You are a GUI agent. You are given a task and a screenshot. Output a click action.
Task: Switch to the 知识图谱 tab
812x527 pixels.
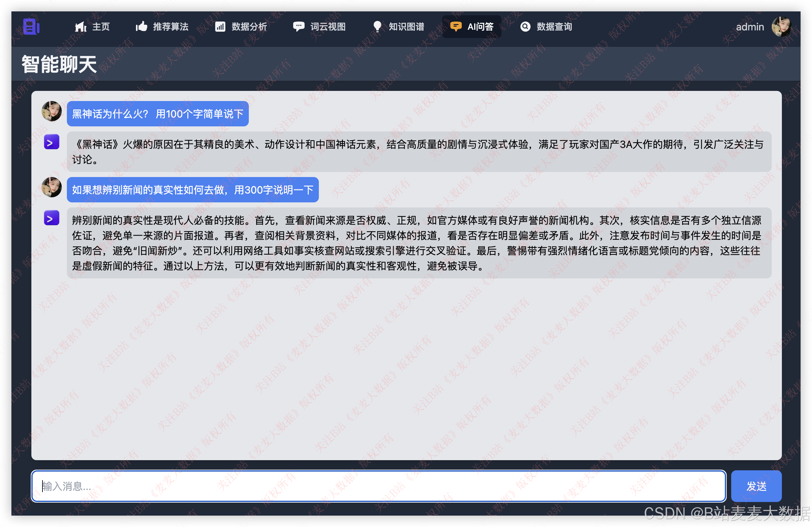pyautogui.click(x=406, y=27)
